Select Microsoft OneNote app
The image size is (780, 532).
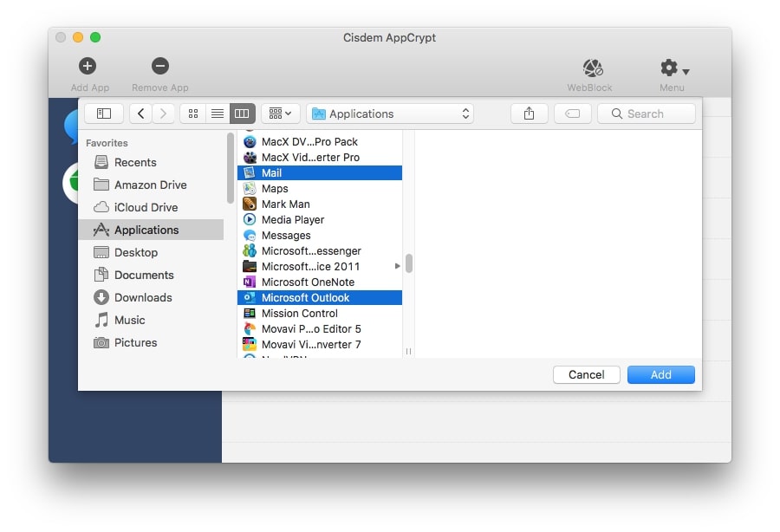(320, 282)
